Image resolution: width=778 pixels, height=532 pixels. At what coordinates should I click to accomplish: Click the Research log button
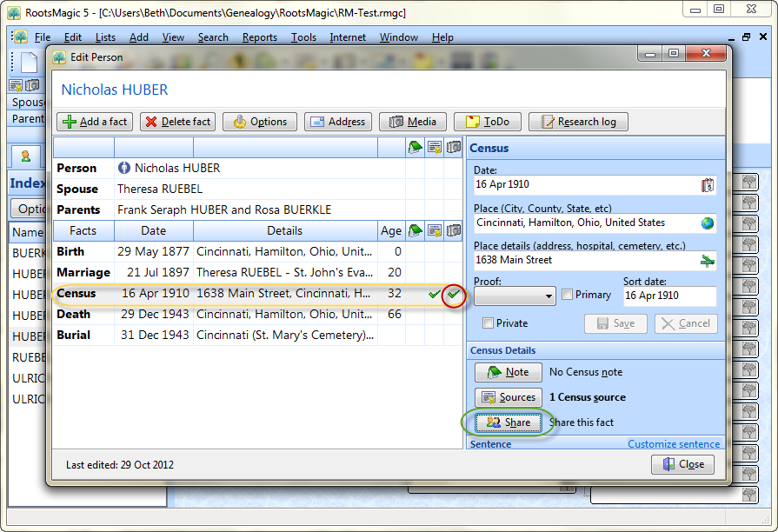tap(578, 122)
